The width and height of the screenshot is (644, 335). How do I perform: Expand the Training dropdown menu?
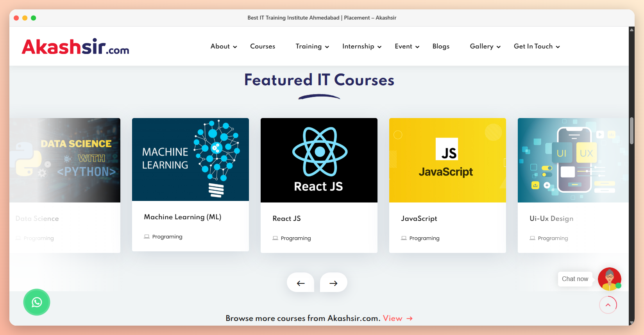coord(312,46)
